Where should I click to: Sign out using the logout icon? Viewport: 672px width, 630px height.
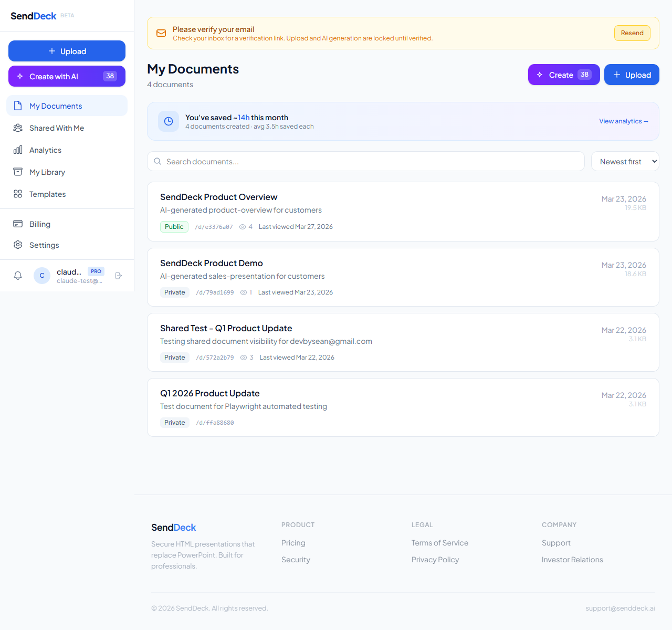tap(119, 275)
